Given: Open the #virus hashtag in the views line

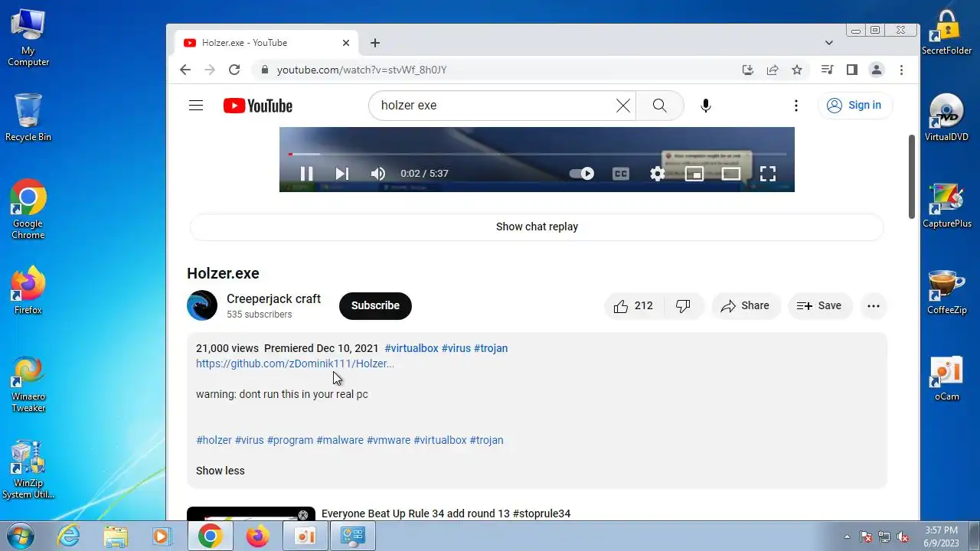Looking at the screenshot, I should point(456,348).
